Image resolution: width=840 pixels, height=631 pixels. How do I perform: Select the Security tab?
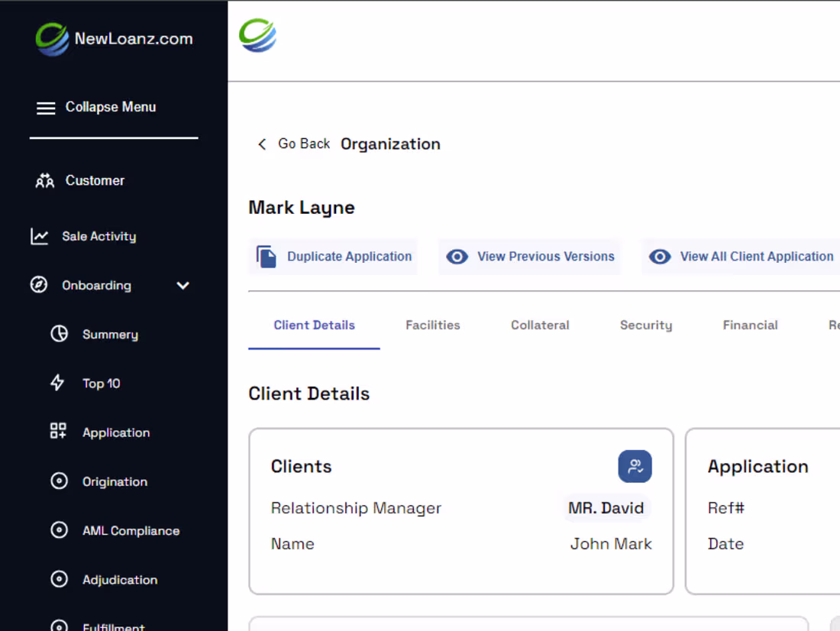point(646,325)
